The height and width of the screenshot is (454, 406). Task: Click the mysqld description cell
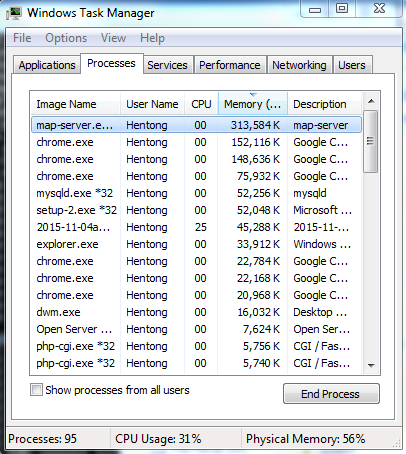[310, 193]
